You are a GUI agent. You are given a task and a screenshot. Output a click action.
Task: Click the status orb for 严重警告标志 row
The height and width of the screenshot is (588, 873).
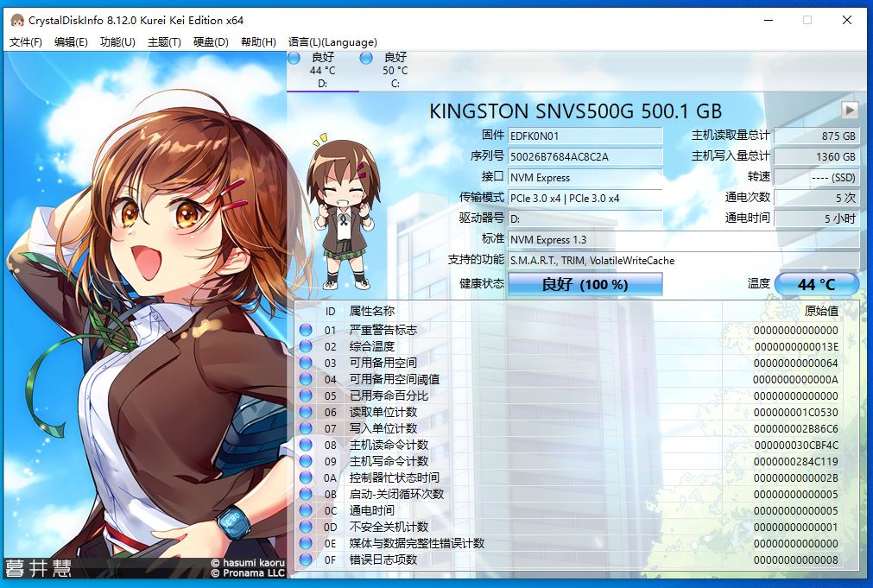click(306, 330)
